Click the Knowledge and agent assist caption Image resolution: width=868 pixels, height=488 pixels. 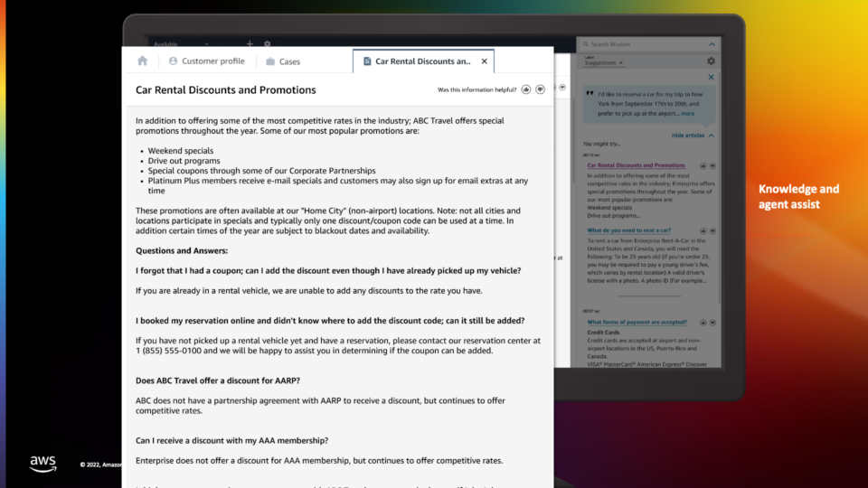coord(798,196)
